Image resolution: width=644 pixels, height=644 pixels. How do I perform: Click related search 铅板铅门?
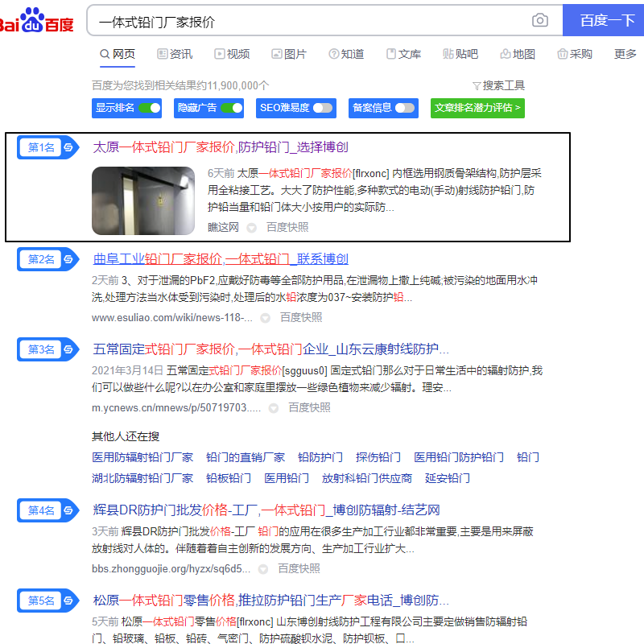229,478
